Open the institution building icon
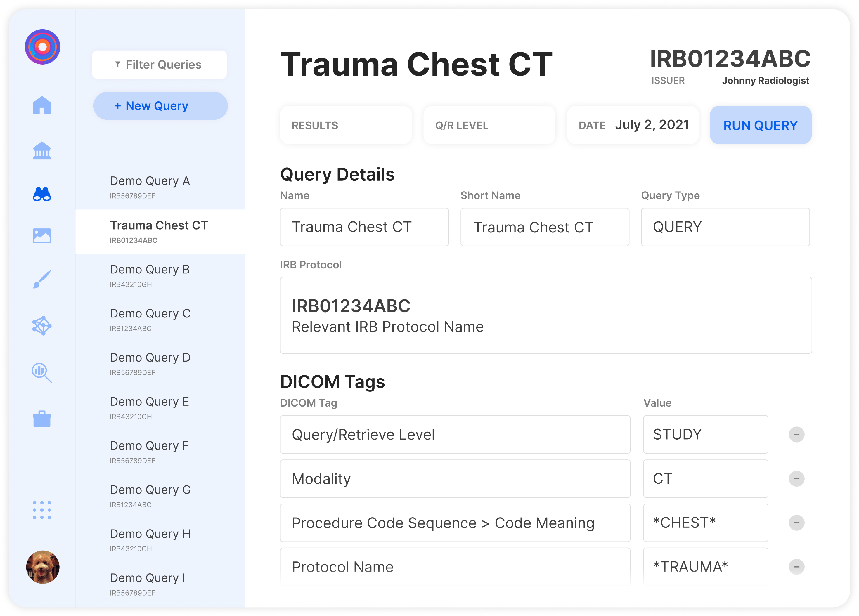The image size is (859, 616). point(42,151)
